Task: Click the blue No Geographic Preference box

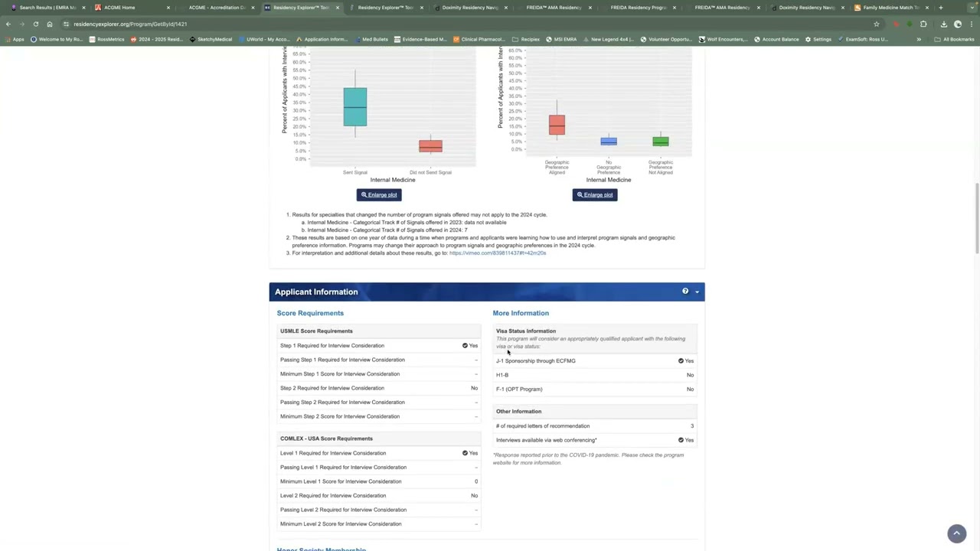Action: click(609, 141)
